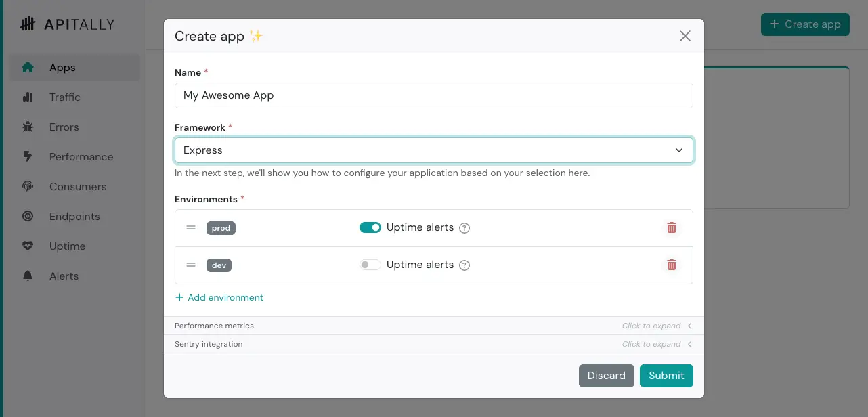Open the Errors page

64,127
